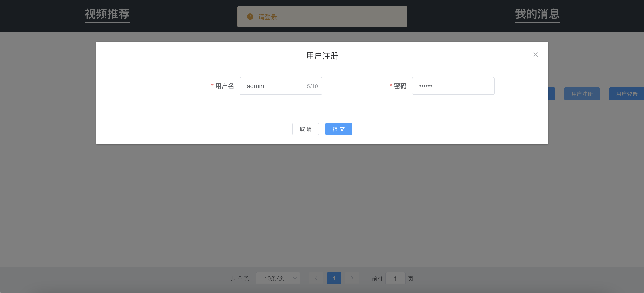This screenshot has height=293, width=644.
Task: Switch to 视频推荐 tab
Action: pyautogui.click(x=107, y=14)
